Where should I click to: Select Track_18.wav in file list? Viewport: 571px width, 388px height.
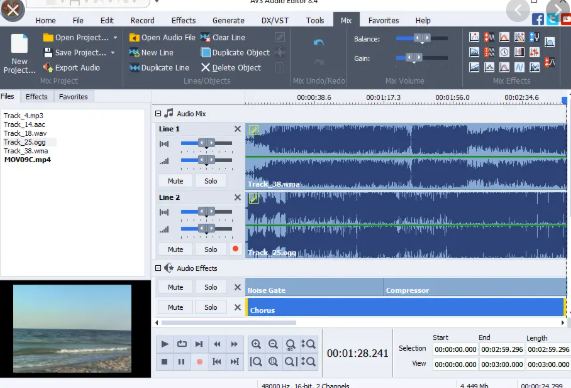click(x=25, y=133)
